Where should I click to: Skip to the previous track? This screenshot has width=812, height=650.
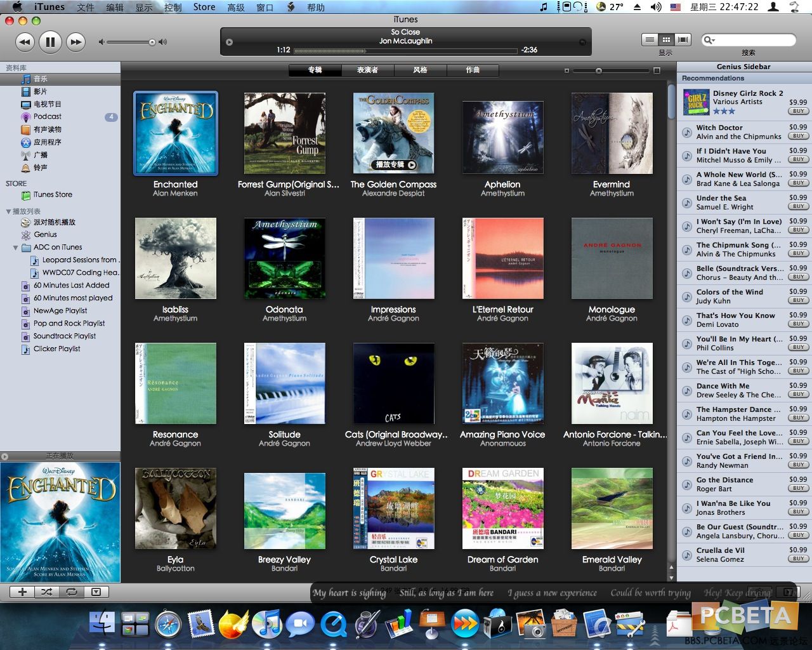[x=25, y=43]
